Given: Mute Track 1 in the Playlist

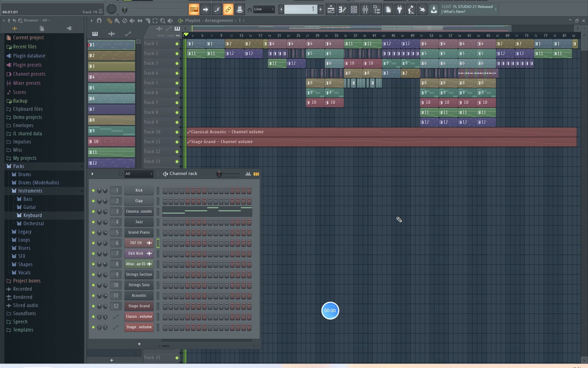Looking at the screenshot, I should [177, 44].
